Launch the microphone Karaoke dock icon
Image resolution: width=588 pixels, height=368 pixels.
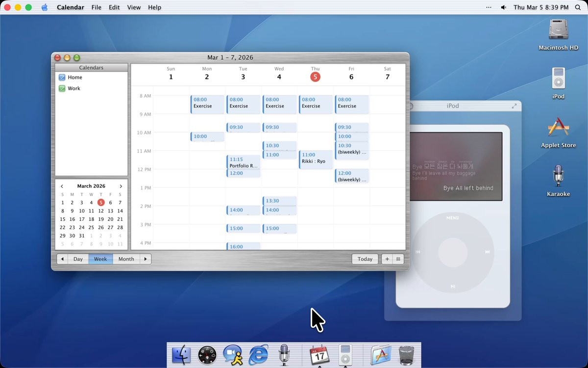pos(284,355)
